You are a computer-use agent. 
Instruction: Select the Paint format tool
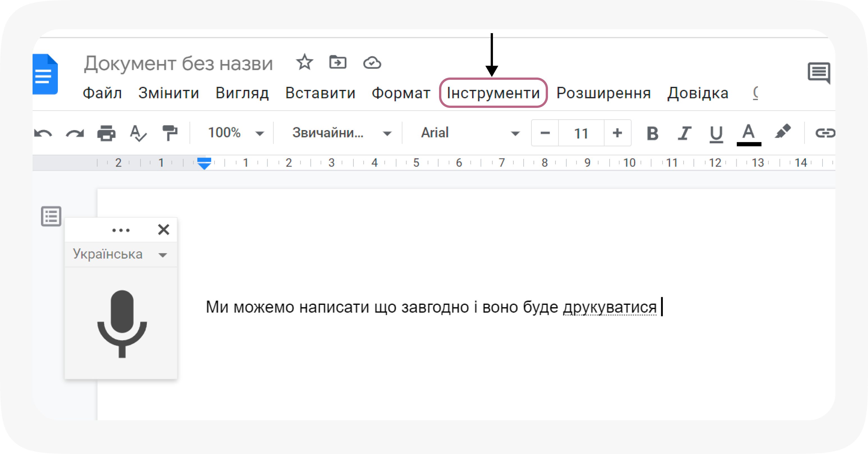point(170,133)
